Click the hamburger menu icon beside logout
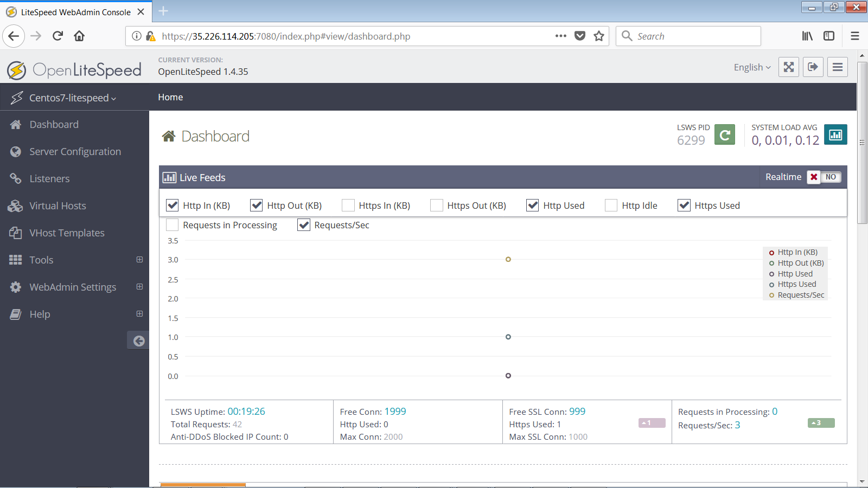This screenshot has width=868, height=488. pos(837,67)
